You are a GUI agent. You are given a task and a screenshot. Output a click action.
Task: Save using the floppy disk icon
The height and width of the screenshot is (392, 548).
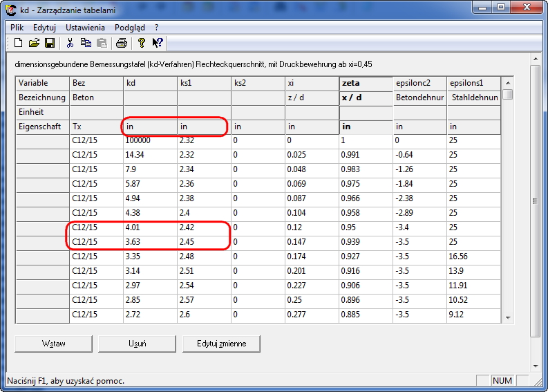tap(50, 43)
